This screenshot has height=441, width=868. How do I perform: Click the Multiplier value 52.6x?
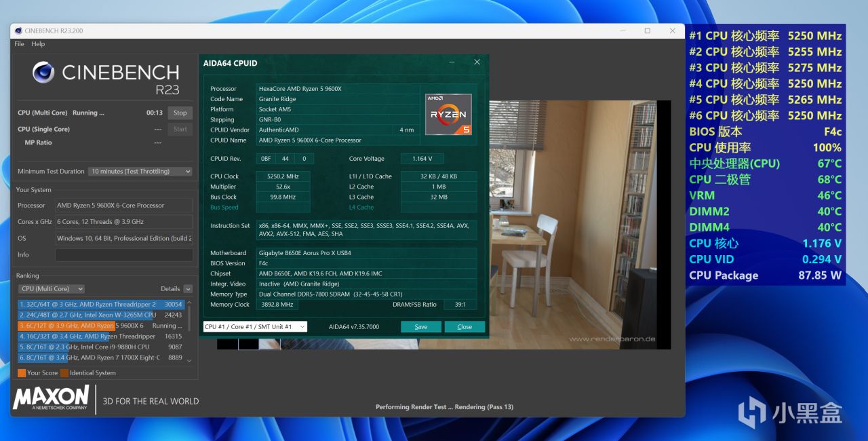tap(283, 187)
